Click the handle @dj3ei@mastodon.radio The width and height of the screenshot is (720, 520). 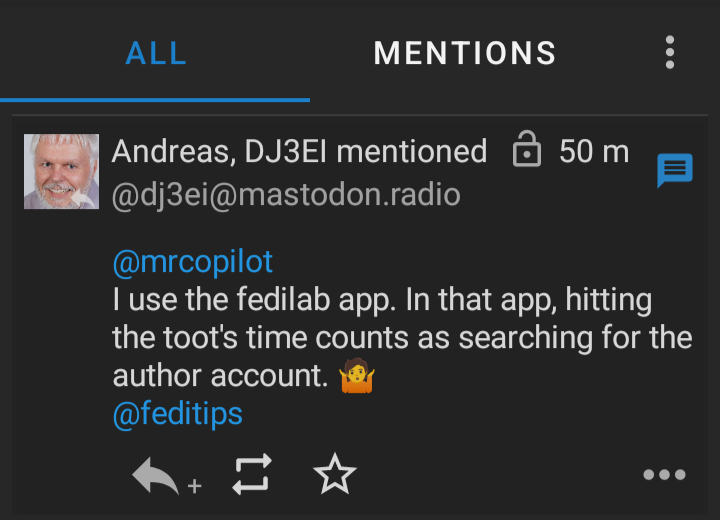click(x=286, y=194)
